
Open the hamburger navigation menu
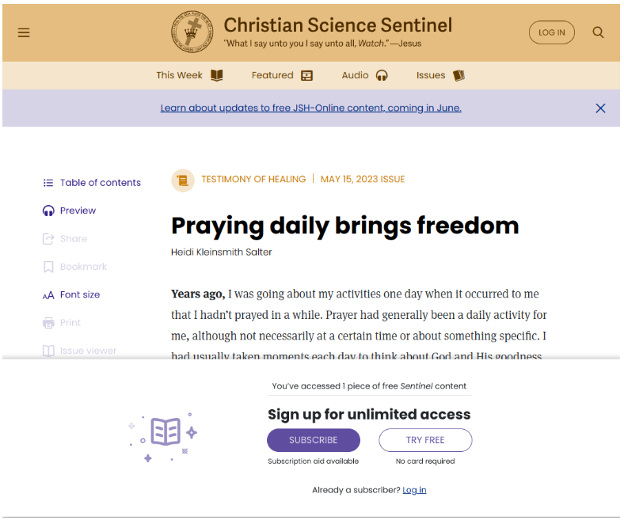click(x=24, y=33)
